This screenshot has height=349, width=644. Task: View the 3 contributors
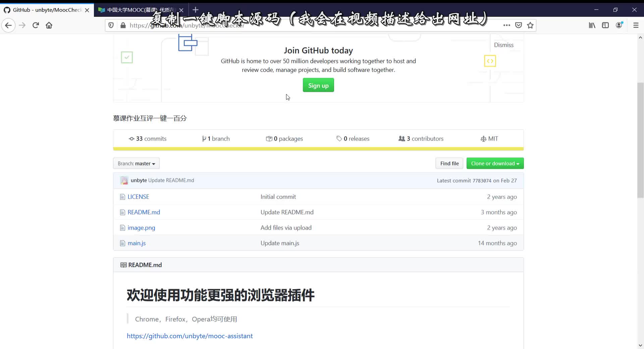tap(421, 139)
